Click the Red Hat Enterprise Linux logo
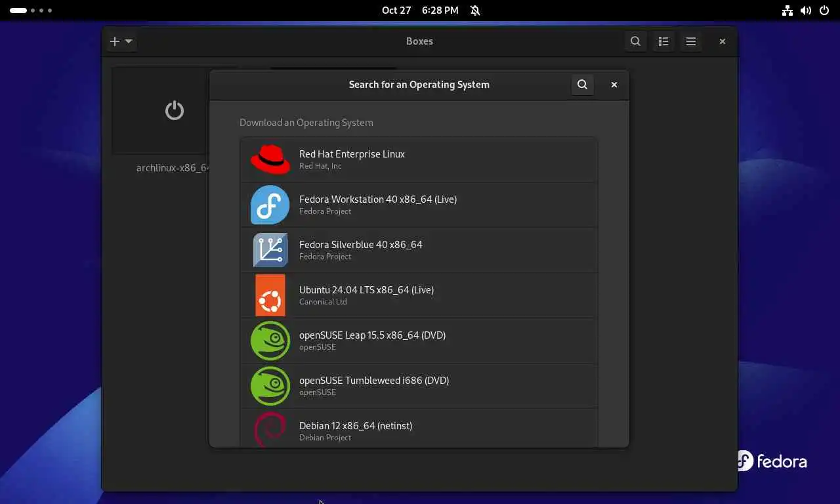The width and height of the screenshot is (840, 504). click(x=270, y=159)
